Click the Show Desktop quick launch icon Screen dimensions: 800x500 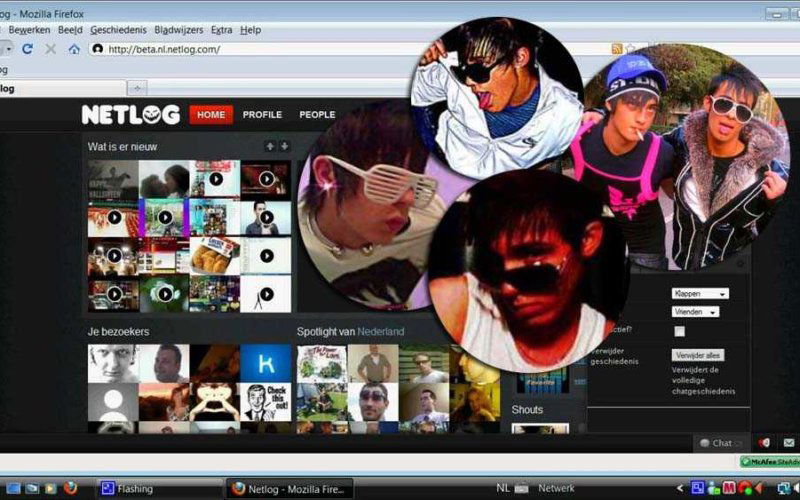tap(13, 488)
